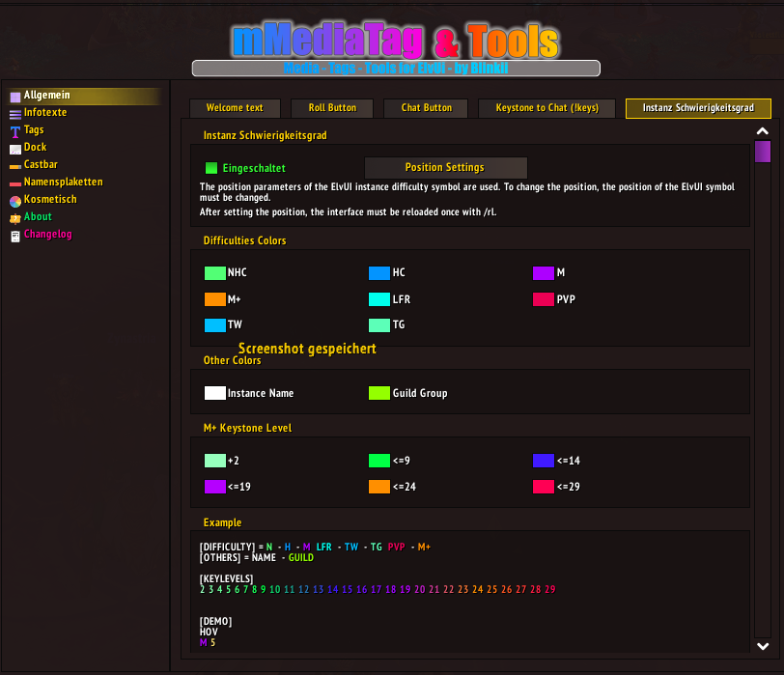Click the About sidebar icon

pos(15,218)
